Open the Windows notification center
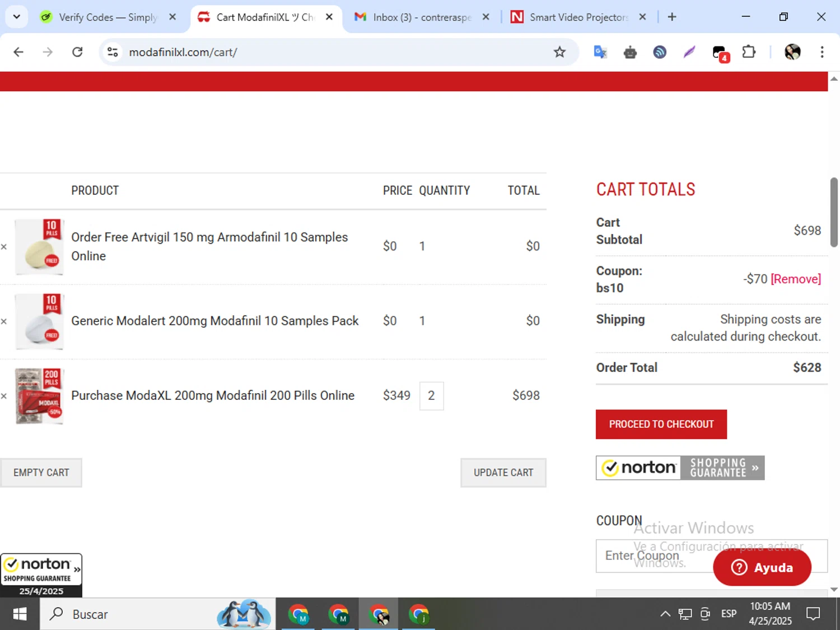Image resolution: width=840 pixels, height=630 pixels. 813,614
